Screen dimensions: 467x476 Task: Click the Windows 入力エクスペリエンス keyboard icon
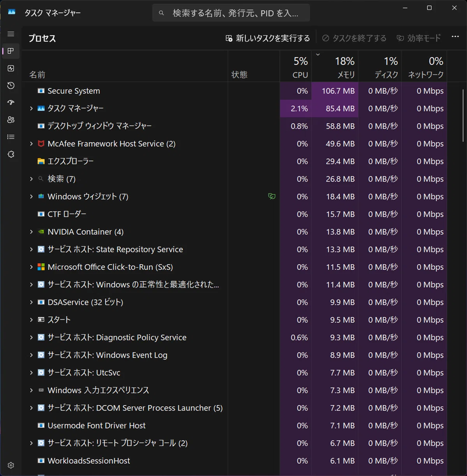tap(41, 390)
